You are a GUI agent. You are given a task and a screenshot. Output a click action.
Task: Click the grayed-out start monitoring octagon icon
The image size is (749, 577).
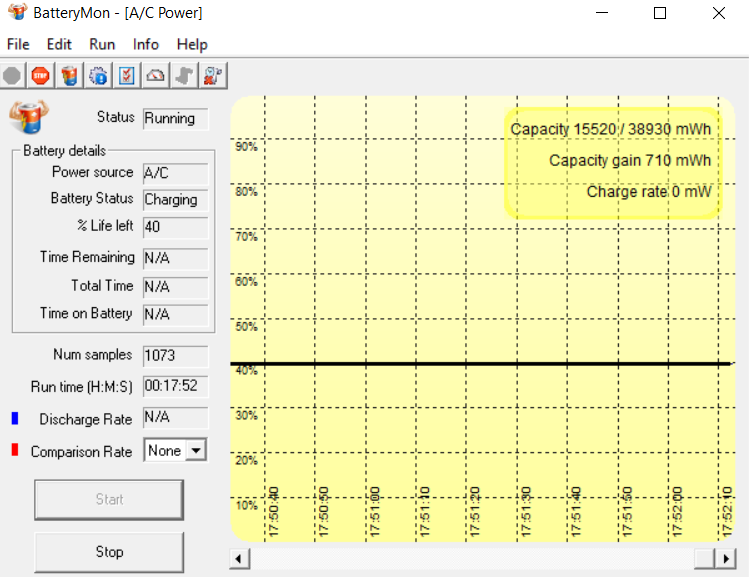[12, 75]
